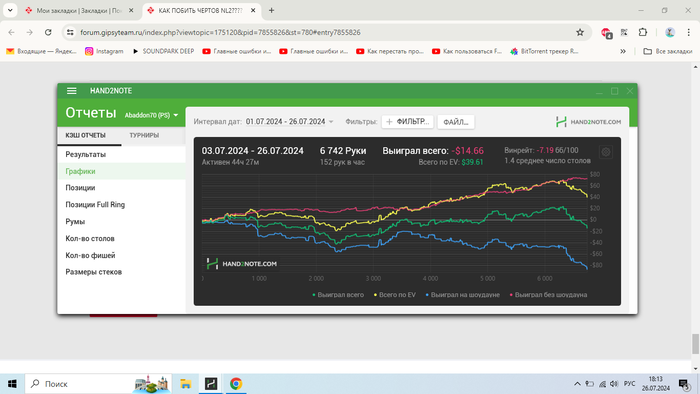Open File Explorer from taskbar
The height and width of the screenshot is (394, 700).
click(x=186, y=384)
